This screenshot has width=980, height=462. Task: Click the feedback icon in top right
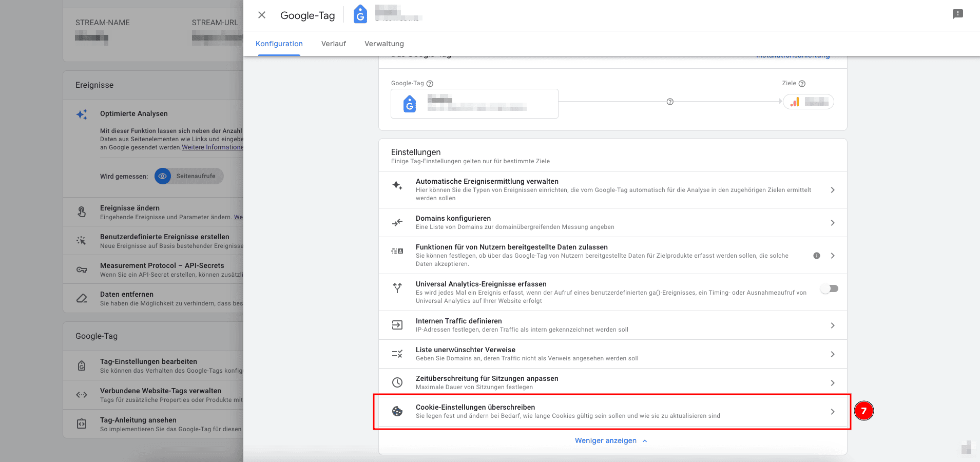point(957,14)
